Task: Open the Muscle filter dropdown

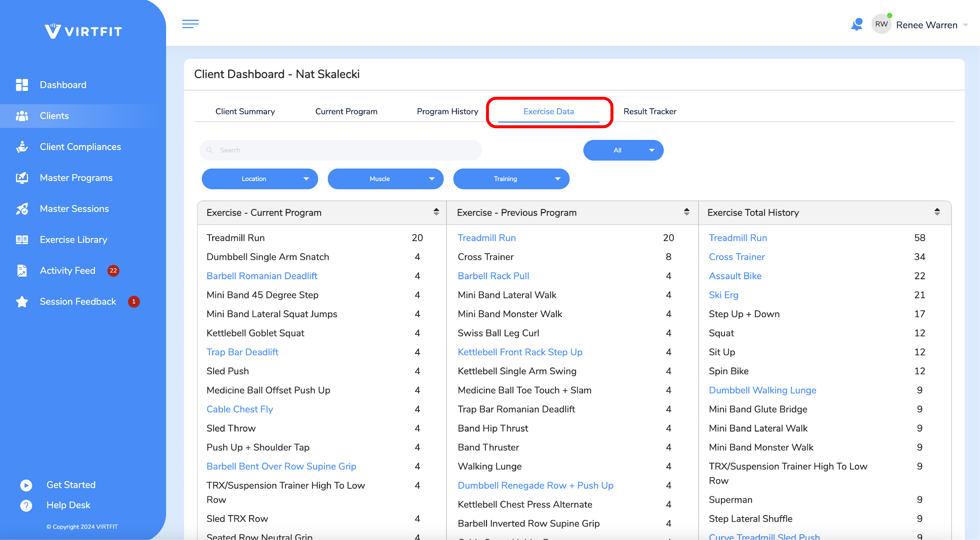Action: 385,179
